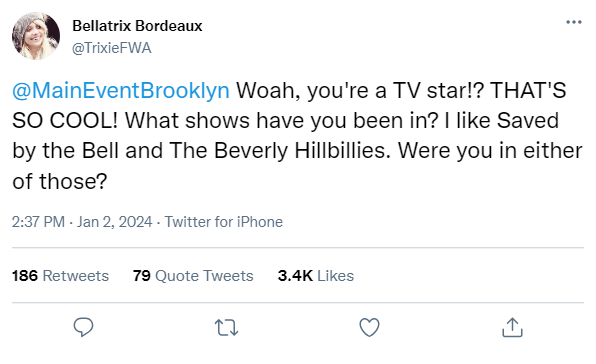Click the 2:37 PM timestamp
Image resolution: width=596 pixels, height=364 pixels.
pyautogui.click(x=38, y=222)
